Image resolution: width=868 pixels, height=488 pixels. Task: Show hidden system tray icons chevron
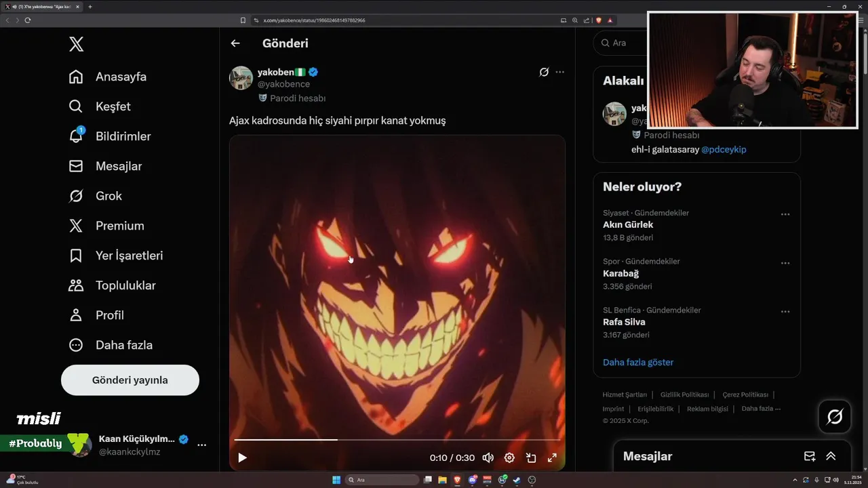pyautogui.click(x=795, y=480)
